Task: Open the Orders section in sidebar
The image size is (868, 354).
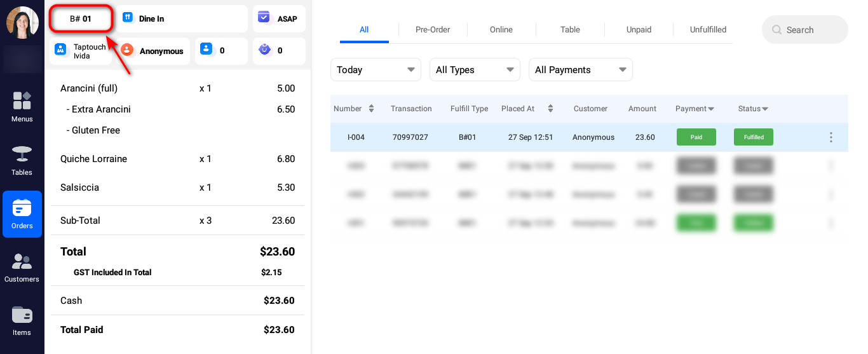Action: coord(22,214)
